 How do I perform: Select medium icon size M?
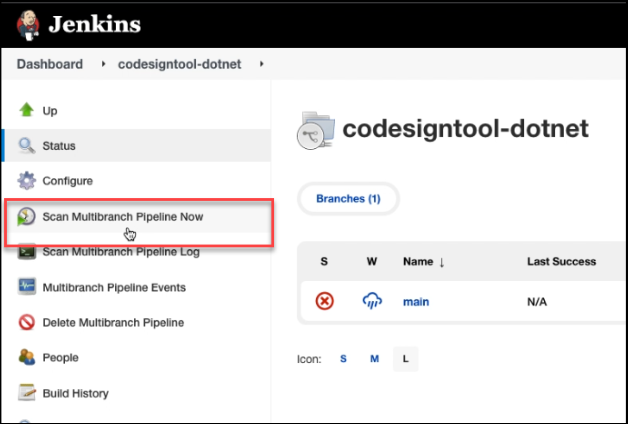[x=374, y=359]
